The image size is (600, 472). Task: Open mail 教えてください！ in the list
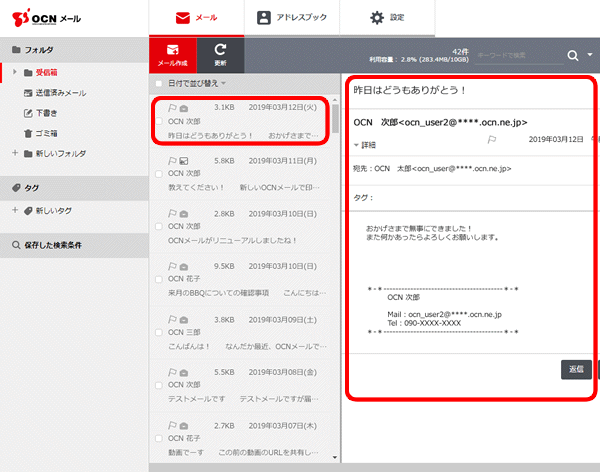pos(240,174)
